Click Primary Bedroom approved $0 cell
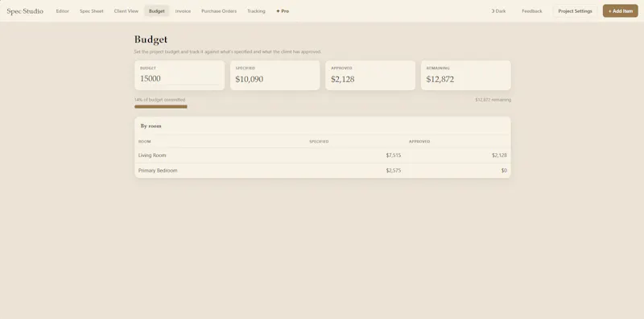The width and height of the screenshot is (644, 319). [x=504, y=171]
